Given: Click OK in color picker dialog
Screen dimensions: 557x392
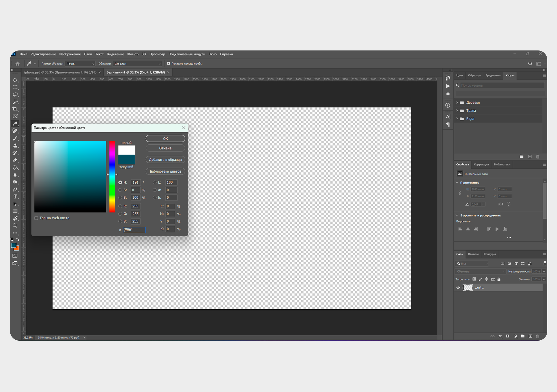Looking at the screenshot, I should 165,139.
